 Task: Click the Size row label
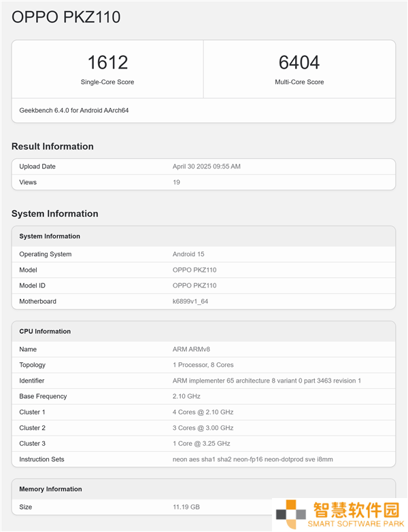point(25,507)
